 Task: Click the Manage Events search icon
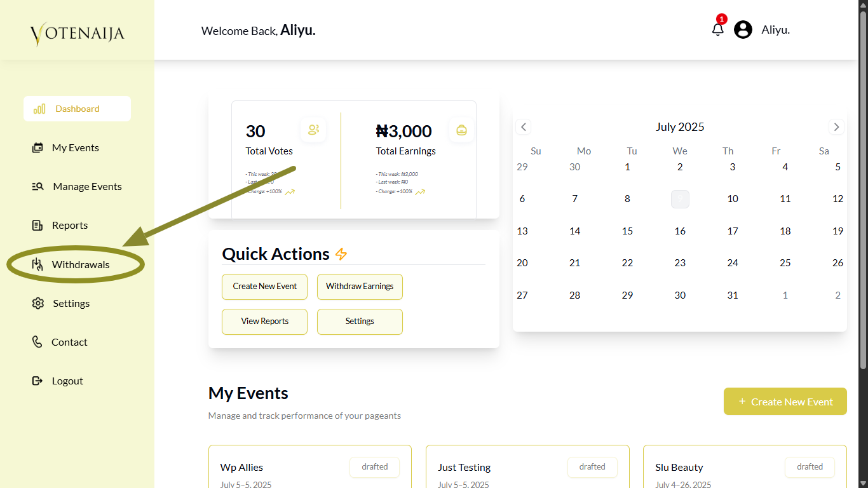tap(37, 186)
